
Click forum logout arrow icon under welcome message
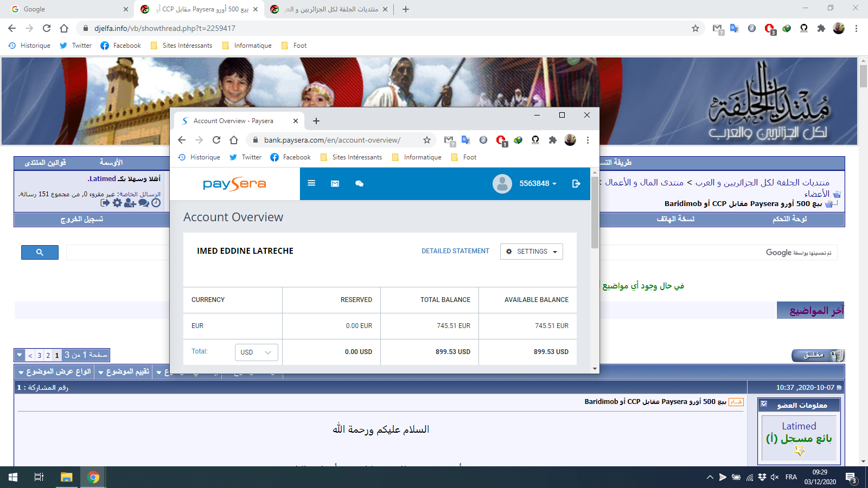[105, 203]
